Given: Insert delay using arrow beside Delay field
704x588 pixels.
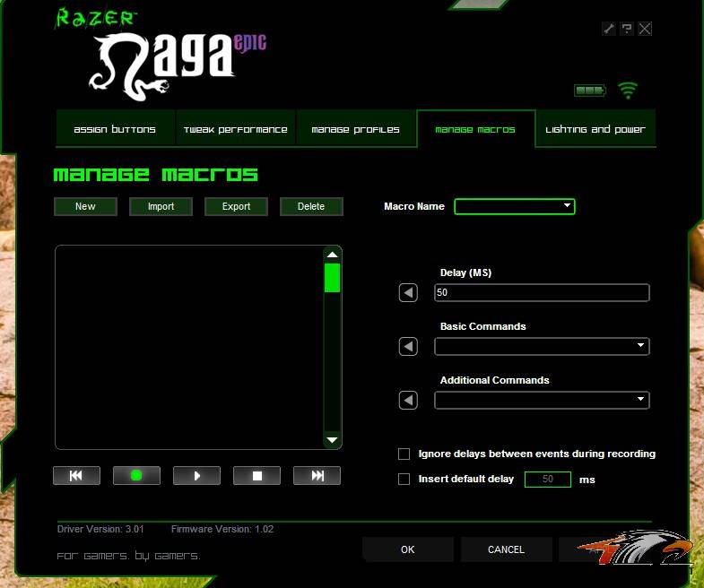Looking at the screenshot, I should pos(408,292).
